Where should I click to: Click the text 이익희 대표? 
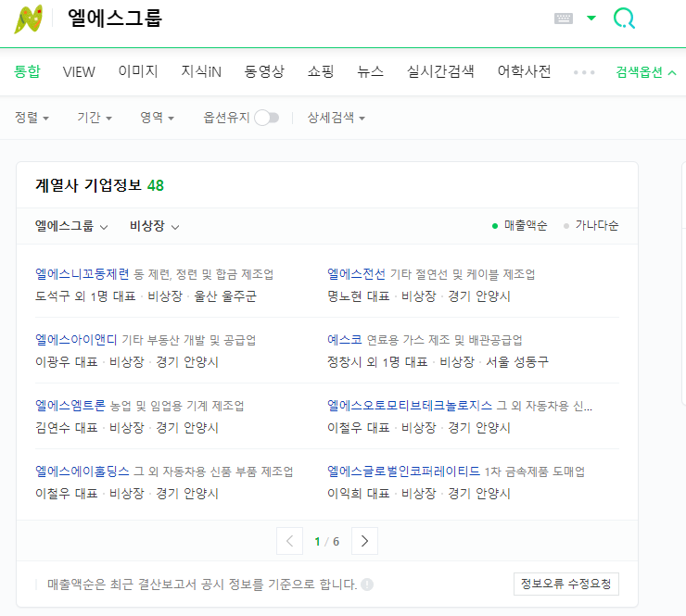point(359,494)
